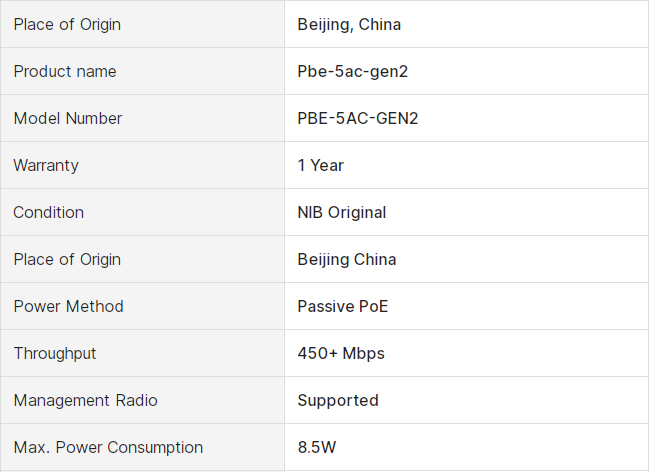Select the PBE-5AC-GEN2 model number value

point(357,118)
